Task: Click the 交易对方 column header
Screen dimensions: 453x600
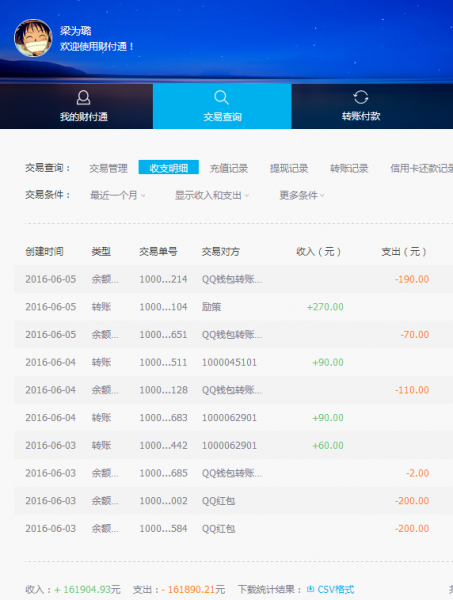Action: [x=221, y=251]
